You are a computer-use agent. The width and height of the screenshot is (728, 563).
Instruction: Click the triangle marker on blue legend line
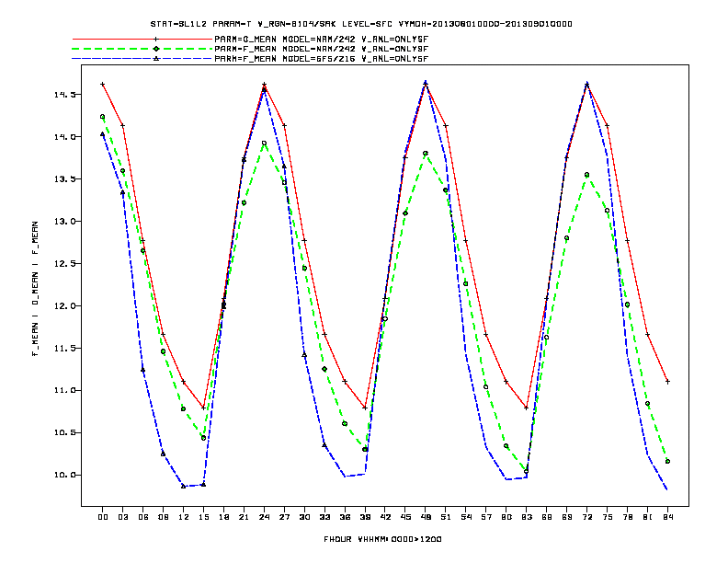click(x=156, y=59)
